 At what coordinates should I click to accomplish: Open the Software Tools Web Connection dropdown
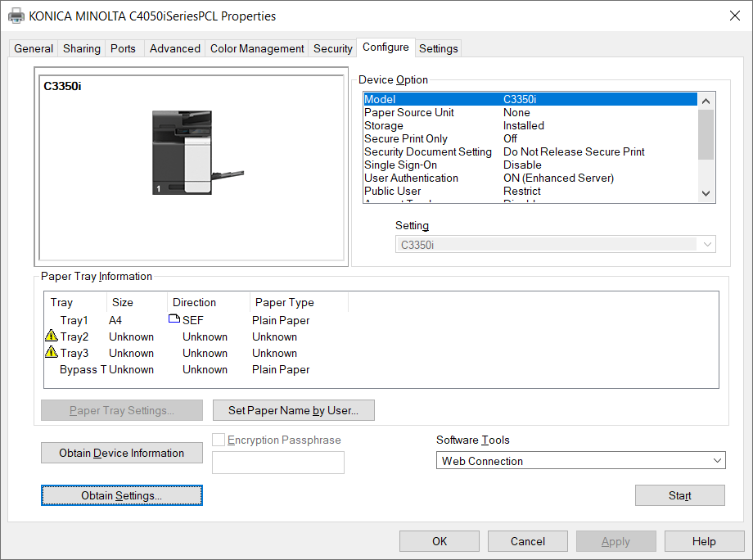[580, 461]
